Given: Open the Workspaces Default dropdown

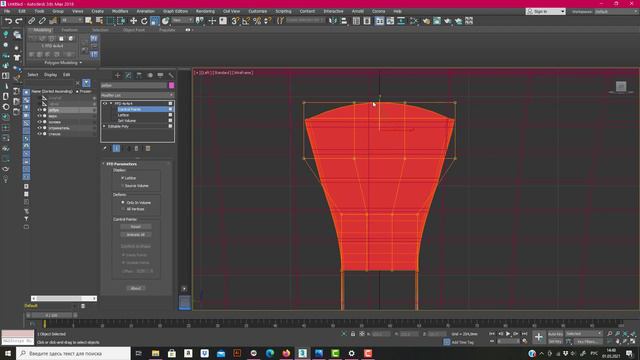Looking at the screenshot, I should click(615, 11).
